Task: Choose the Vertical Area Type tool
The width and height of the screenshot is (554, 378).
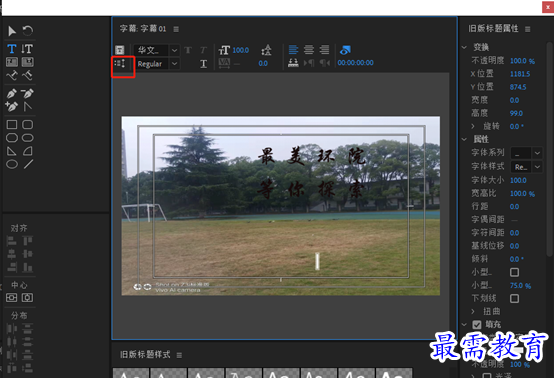Action: [x=28, y=62]
